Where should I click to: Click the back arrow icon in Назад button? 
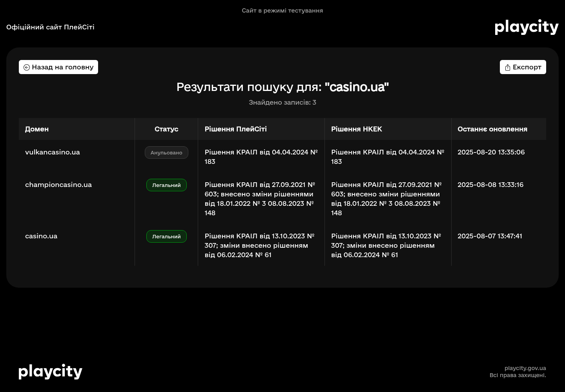[27, 67]
